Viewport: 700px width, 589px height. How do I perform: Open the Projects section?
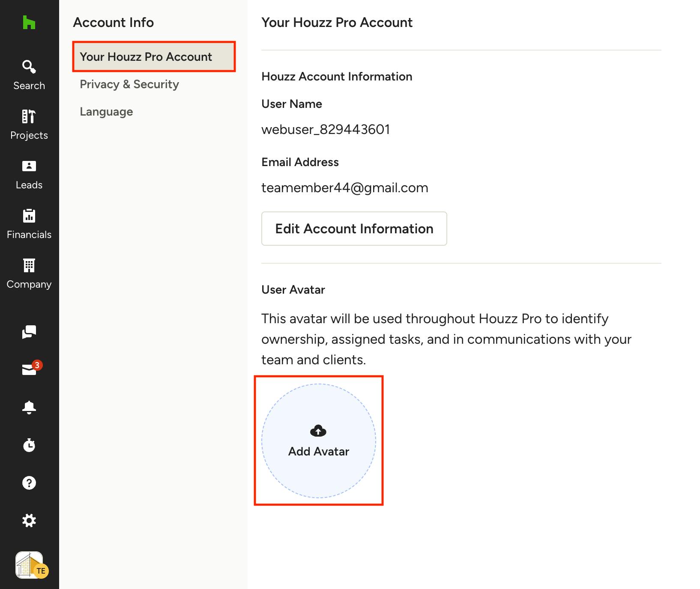(29, 125)
